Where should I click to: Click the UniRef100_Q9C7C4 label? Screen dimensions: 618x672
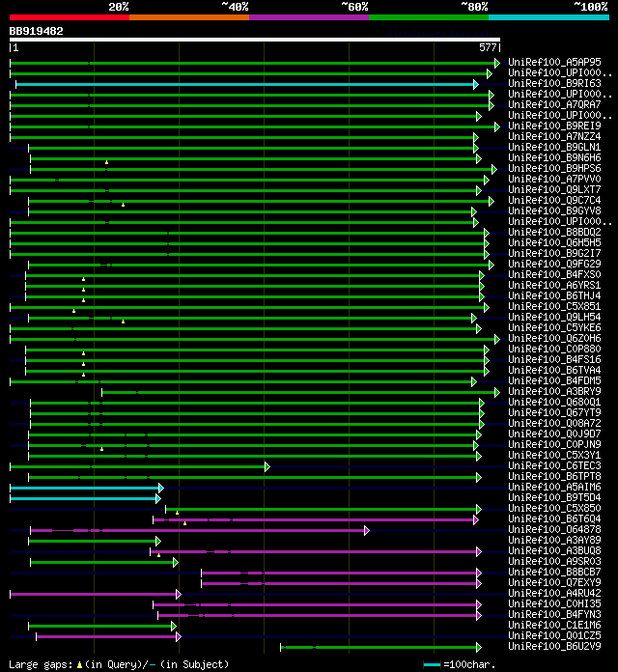pos(554,200)
